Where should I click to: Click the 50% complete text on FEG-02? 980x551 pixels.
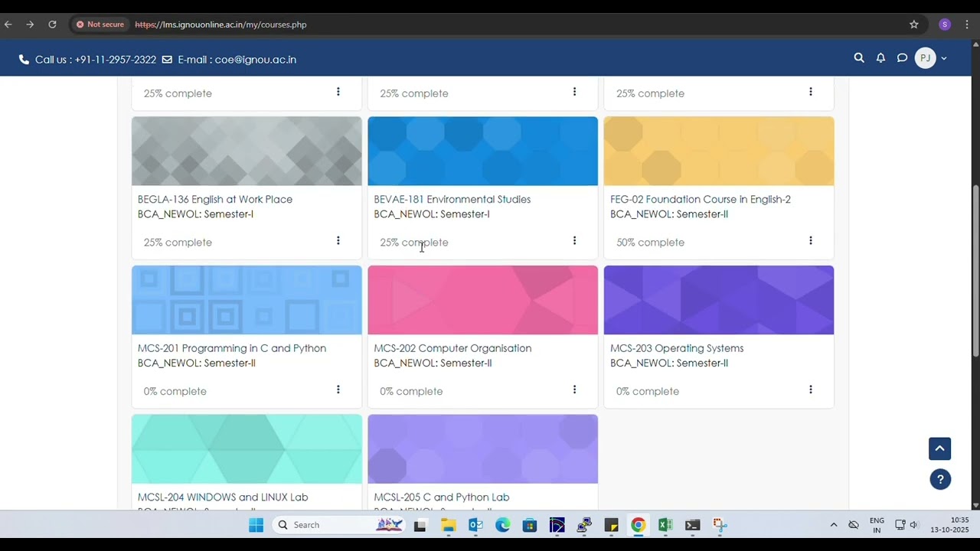(x=650, y=242)
